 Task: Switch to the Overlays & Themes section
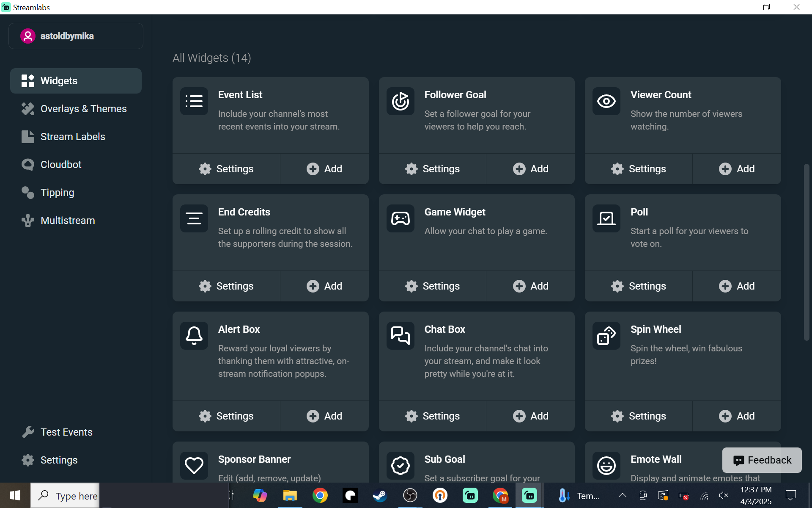coord(83,108)
